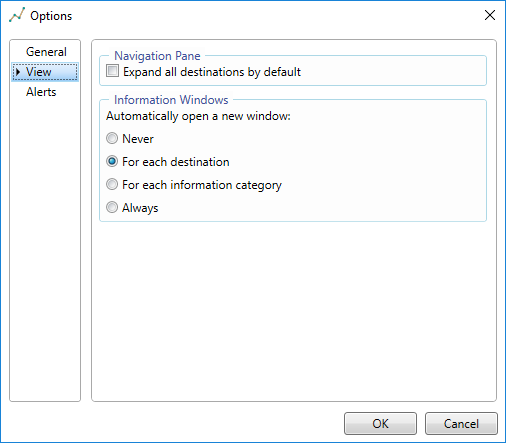
Task: Click the Navigation Pane group heading
Action: [x=157, y=56]
